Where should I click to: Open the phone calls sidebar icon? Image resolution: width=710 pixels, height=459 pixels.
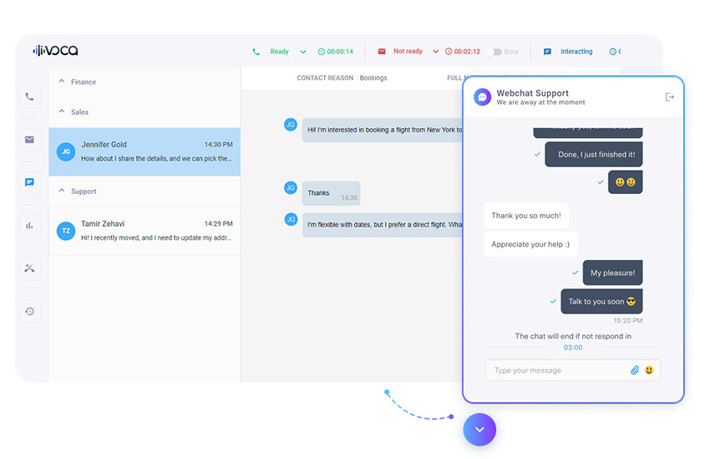click(x=29, y=97)
